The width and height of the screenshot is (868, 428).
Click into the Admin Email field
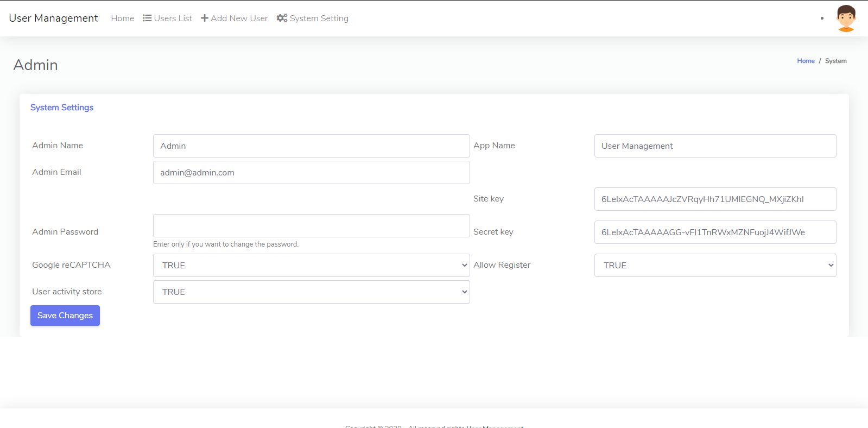point(311,172)
